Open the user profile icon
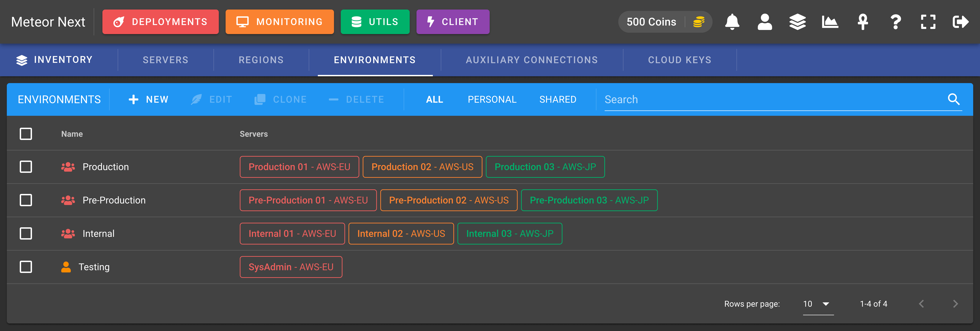This screenshot has height=331, width=980. coord(765,22)
